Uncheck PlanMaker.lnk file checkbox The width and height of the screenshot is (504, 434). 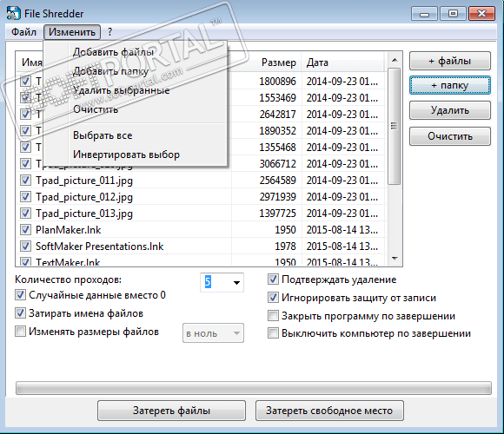25,230
